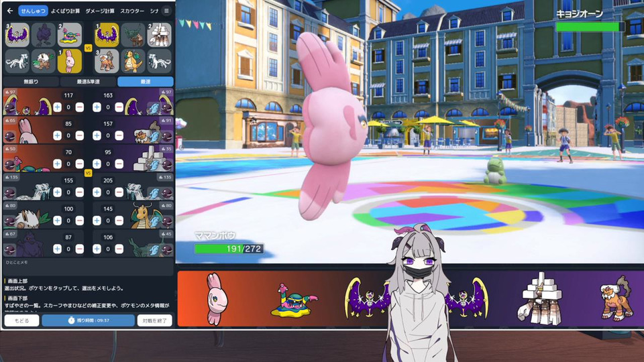Select opponent's white wolf Pokémon icon

tap(159, 61)
